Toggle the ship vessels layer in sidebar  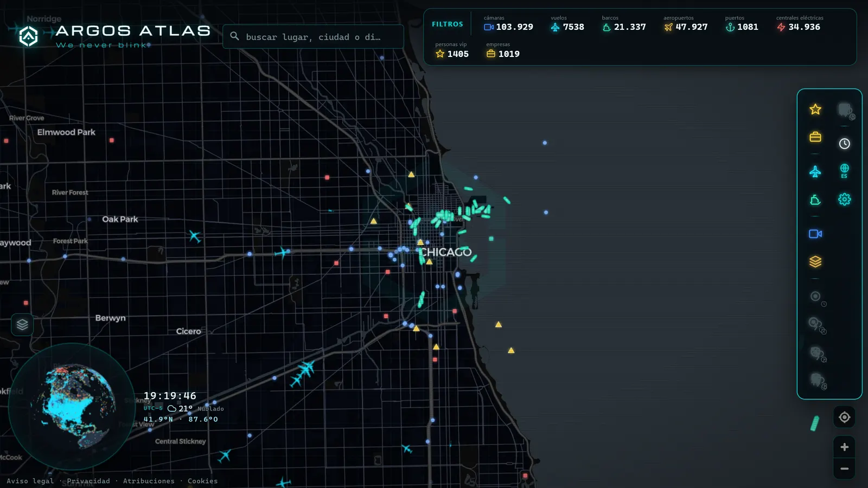pyautogui.click(x=815, y=200)
